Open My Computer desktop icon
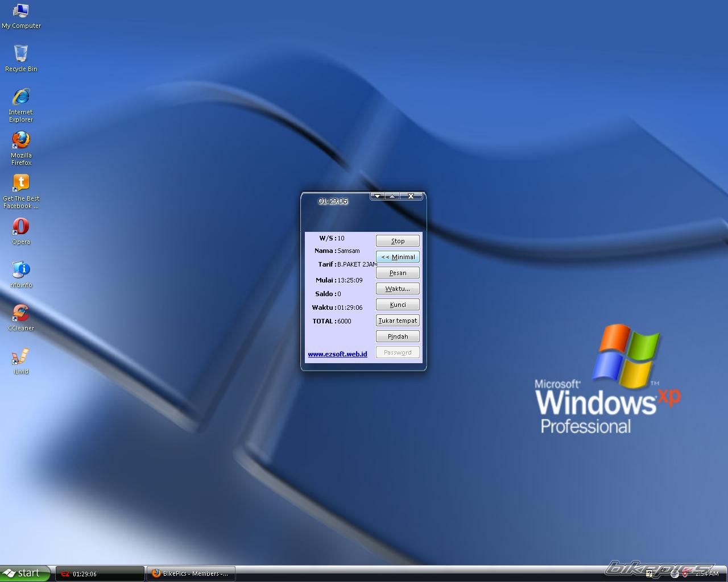Image resolution: width=728 pixels, height=582 pixels. click(21, 11)
